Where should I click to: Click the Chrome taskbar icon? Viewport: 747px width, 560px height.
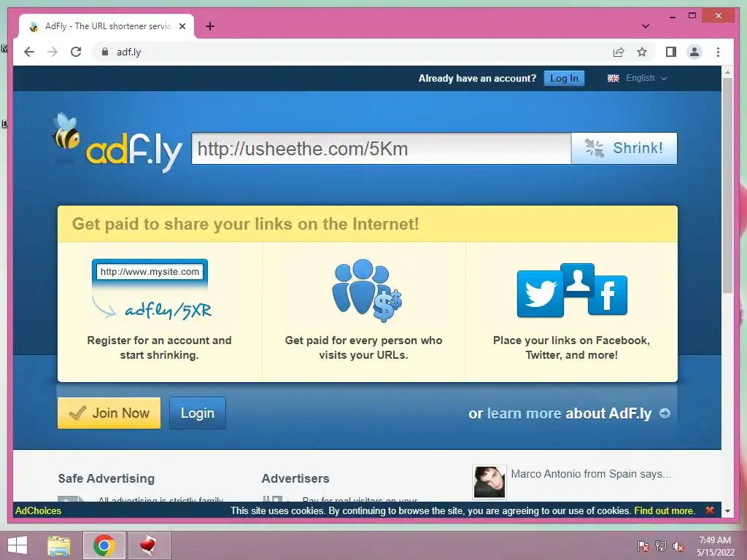pyautogui.click(x=104, y=545)
